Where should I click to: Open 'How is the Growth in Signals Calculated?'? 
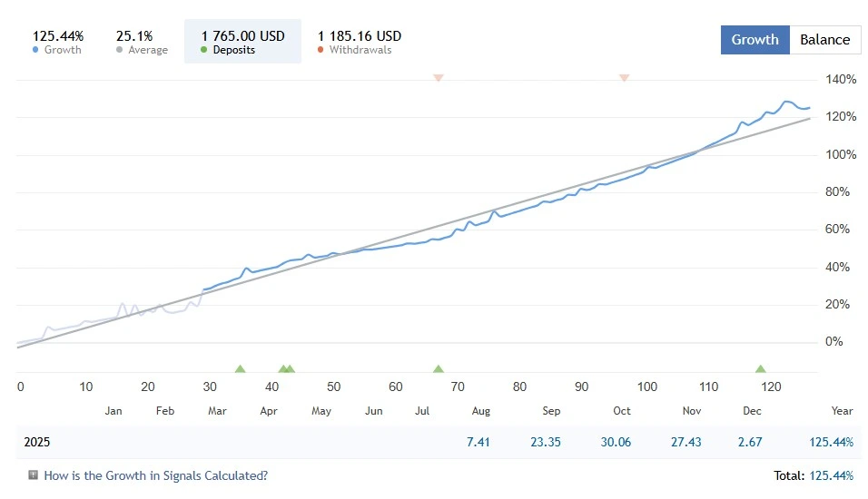[x=155, y=475]
